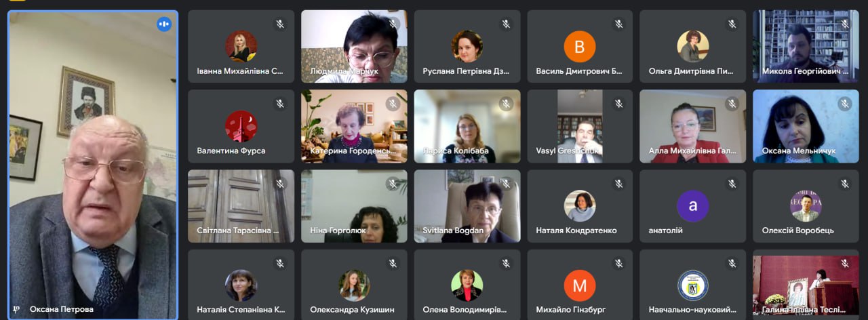Click the Навчально-науковий crest avatar
Screen dimensions: 868x320
pyautogui.click(x=693, y=285)
